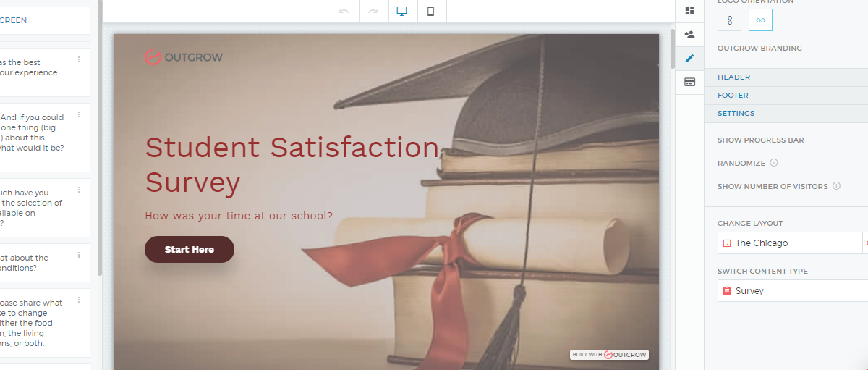868x370 pixels.
Task: Open the add-user lead generation panel
Action: (689, 34)
